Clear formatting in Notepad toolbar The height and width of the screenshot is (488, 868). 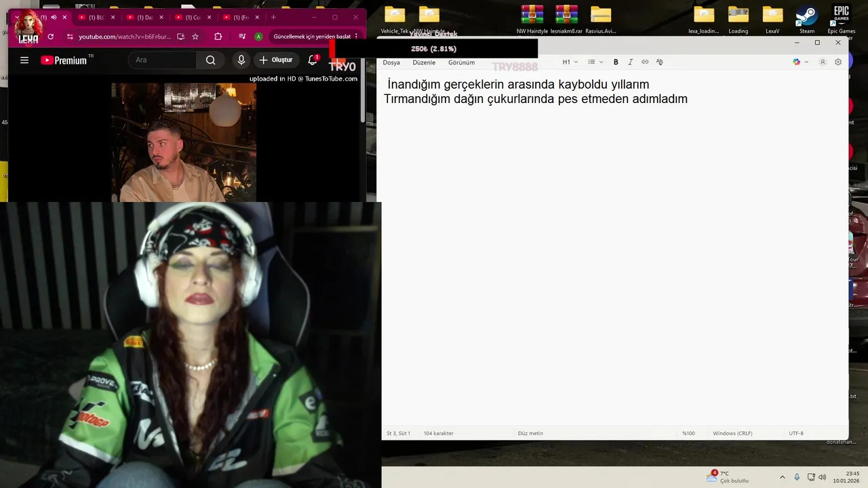pyautogui.click(x=659, y=62)
